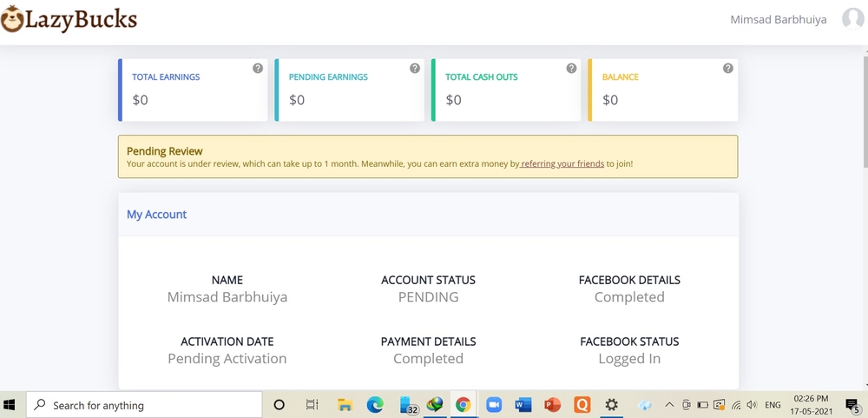Open Windows Start menu

click(x=11, y=405)
